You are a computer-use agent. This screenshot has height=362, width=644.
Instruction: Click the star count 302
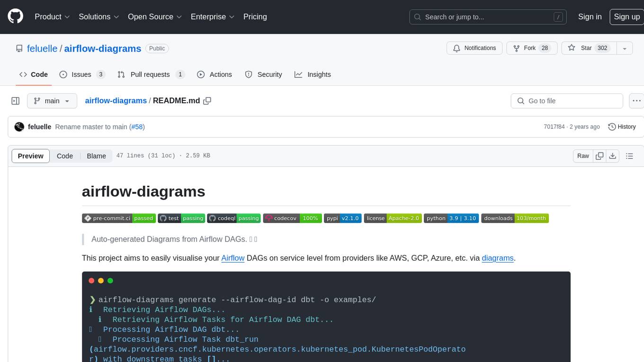coord(602,48)
